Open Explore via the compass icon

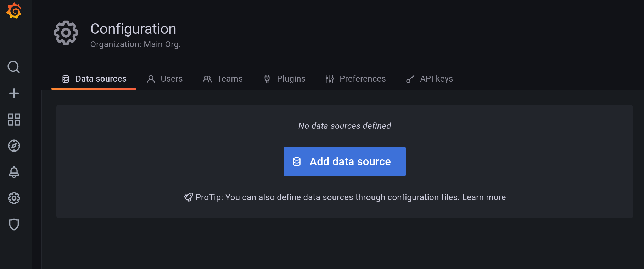[14, 146]
